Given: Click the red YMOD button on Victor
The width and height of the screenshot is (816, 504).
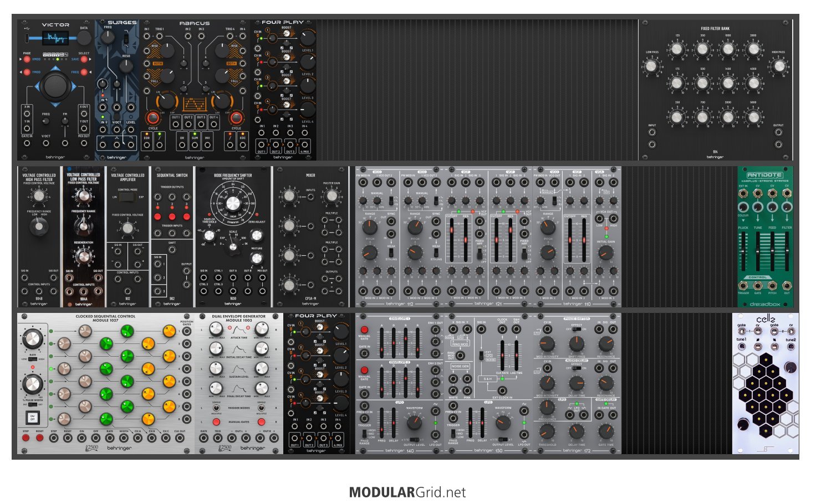Looking at the screenshot, I should pos(27,72).
